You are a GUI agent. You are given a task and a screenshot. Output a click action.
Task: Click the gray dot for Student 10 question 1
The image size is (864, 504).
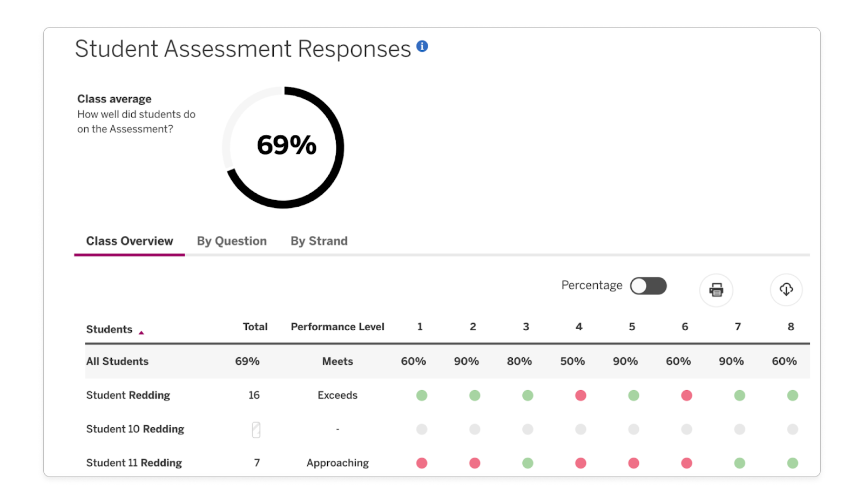tap(421, 429)
